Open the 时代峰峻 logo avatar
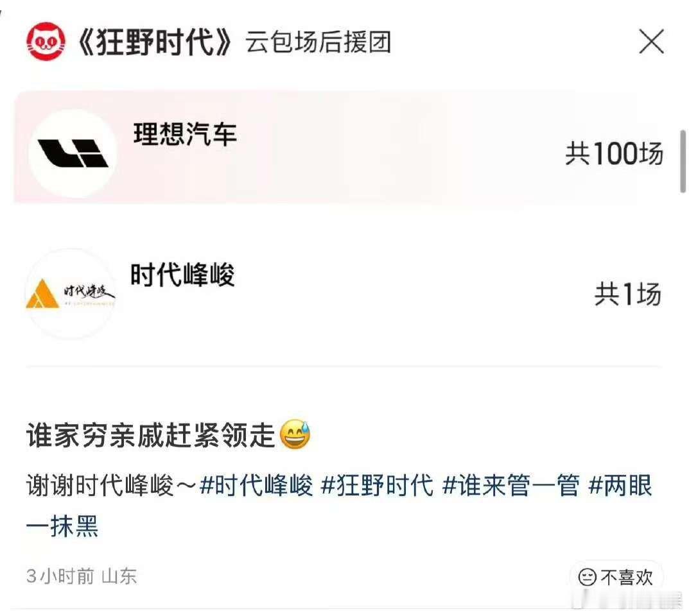The height and width of the screenshot is (616, 689). coord(70,294)
